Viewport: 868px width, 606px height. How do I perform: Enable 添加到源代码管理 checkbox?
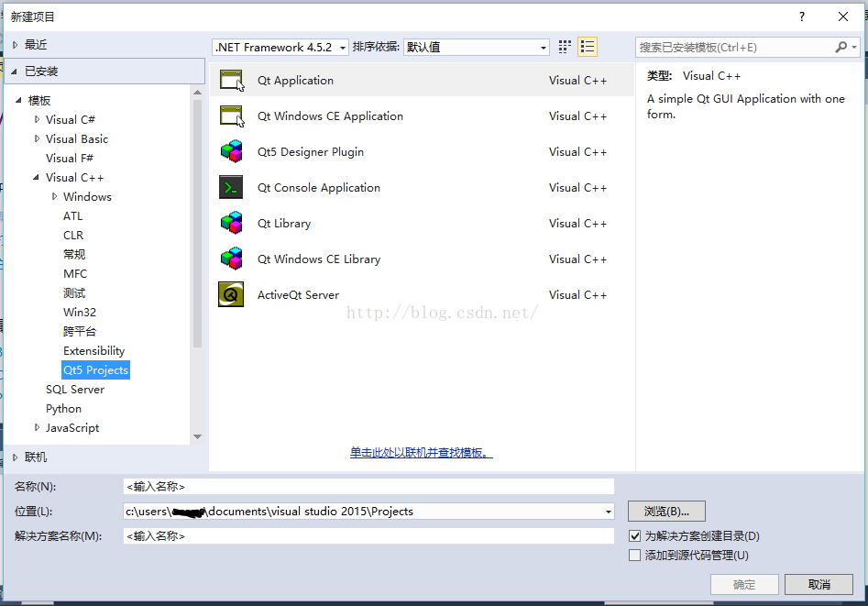pyautogui.click(x=635, y=555)
